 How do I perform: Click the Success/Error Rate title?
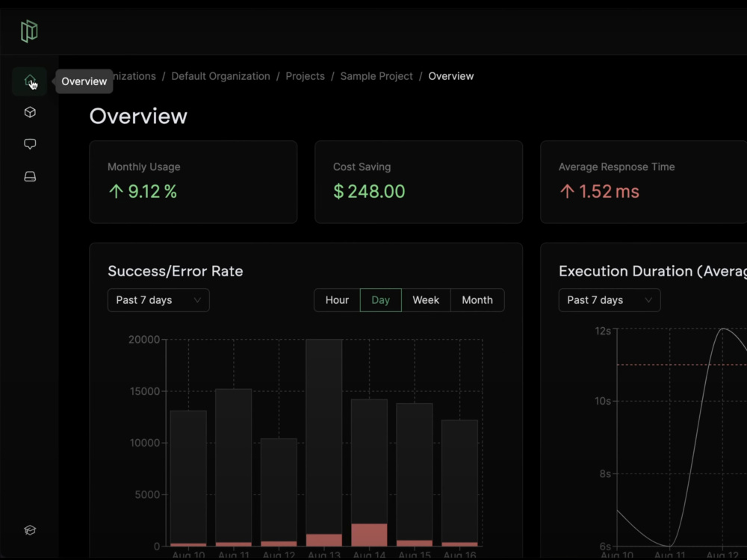tap(176, 271)
